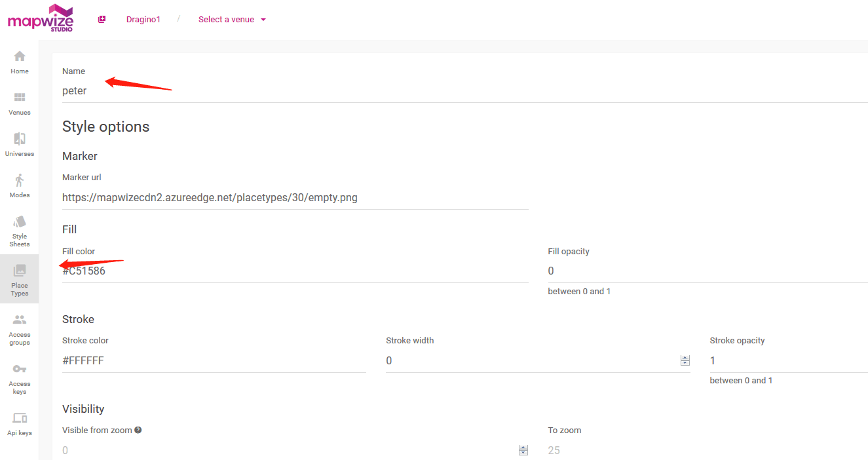Open the Universes sidebar icon
This screenshot has height=460, width=868.
pos(20,139)
